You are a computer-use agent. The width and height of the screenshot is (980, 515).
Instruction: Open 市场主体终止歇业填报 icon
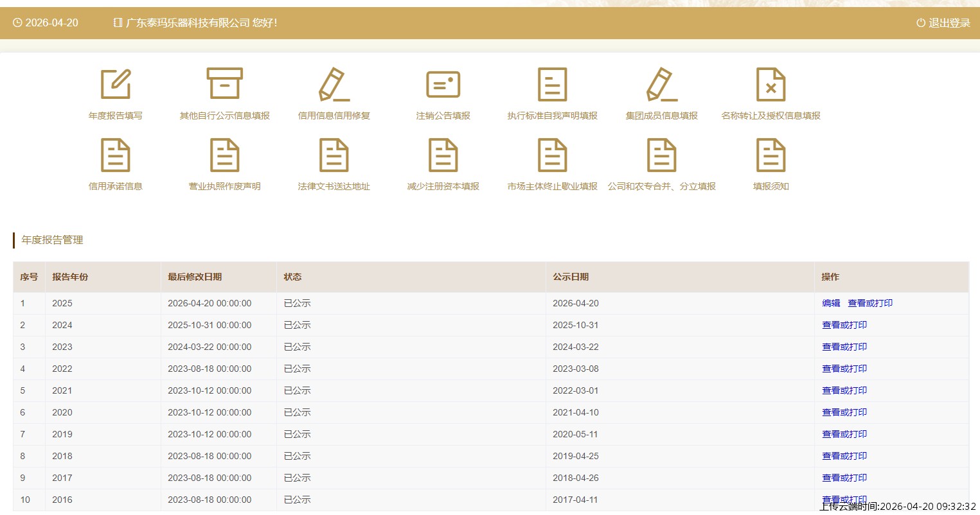coord(552,155)
